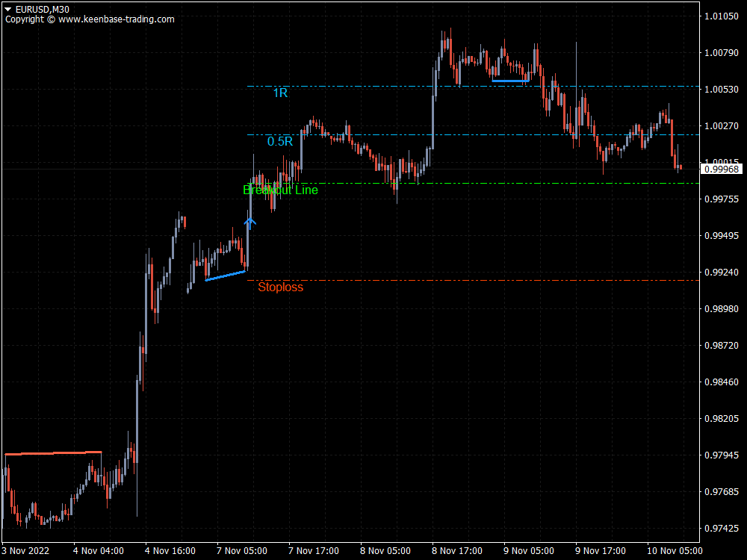This screenshot has width=747, height=560.
Task: Click the 8 Nov 05:00 time label
Action: click(385, 551)
